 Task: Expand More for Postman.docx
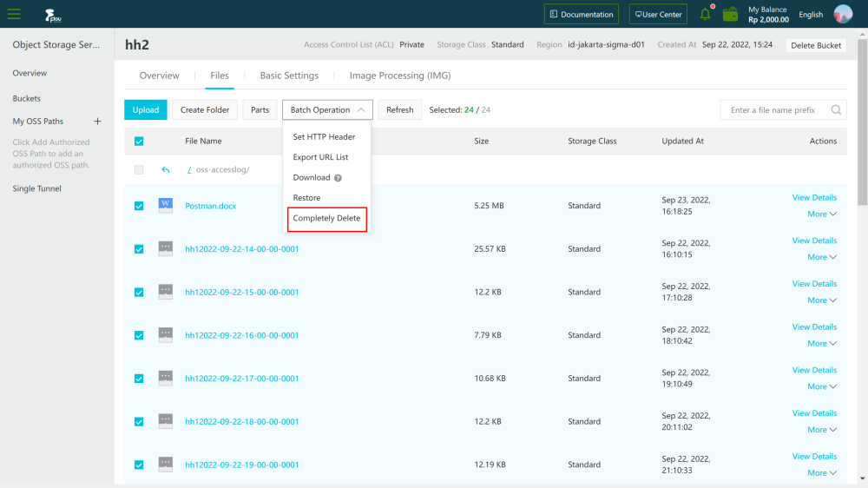coord(821,214)
